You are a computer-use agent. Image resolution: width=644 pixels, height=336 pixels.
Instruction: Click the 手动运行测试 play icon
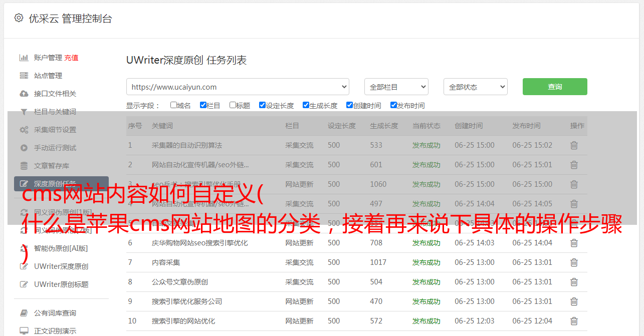point(24,148)
